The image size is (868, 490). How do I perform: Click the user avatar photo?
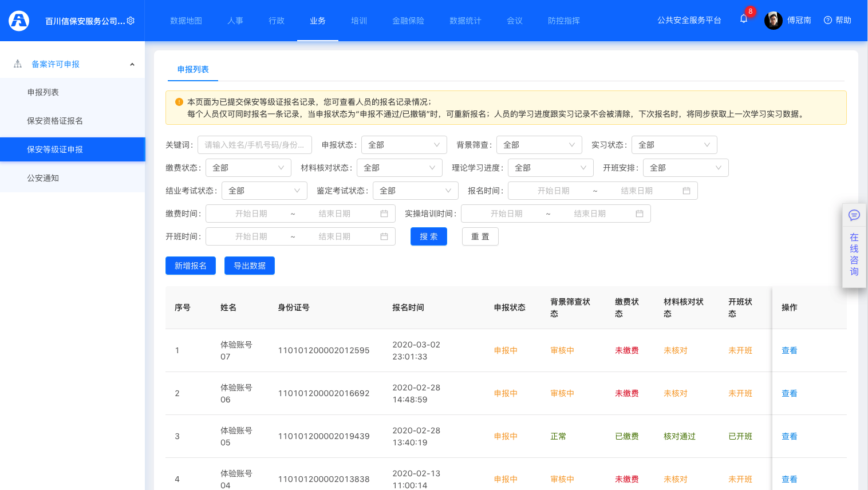pos(774,21)
